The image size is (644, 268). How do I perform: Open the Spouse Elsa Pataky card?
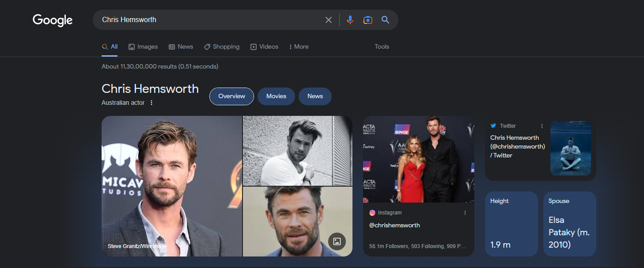tap(570, 224)
